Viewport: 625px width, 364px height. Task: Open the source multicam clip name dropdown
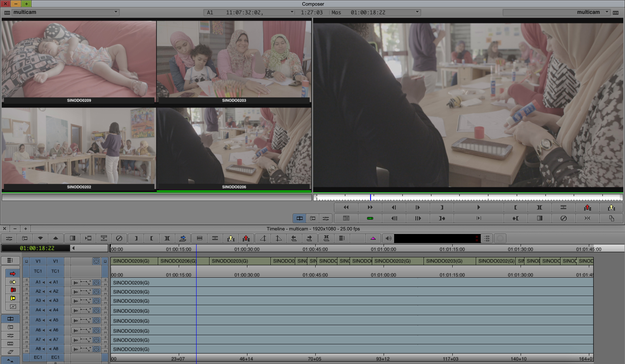(x=116, y=12)
